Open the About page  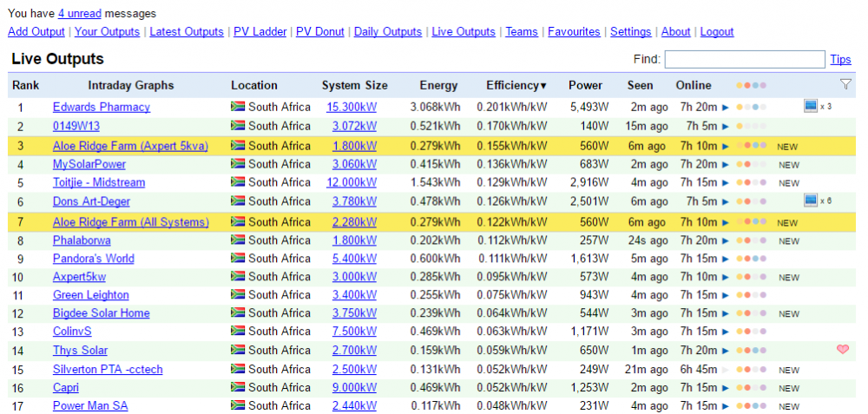point(676,31)
